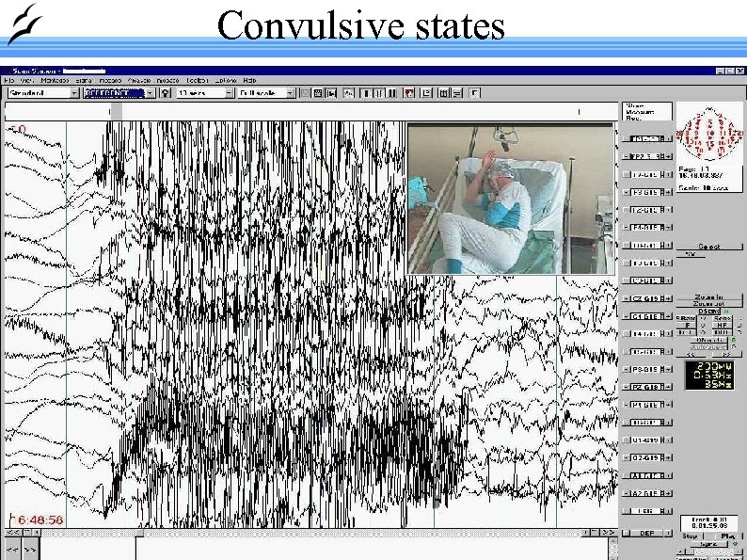The width and height of the screenshot is (747, 560).
Task: Click the DEF button below channel list
Action: point(647,534)
